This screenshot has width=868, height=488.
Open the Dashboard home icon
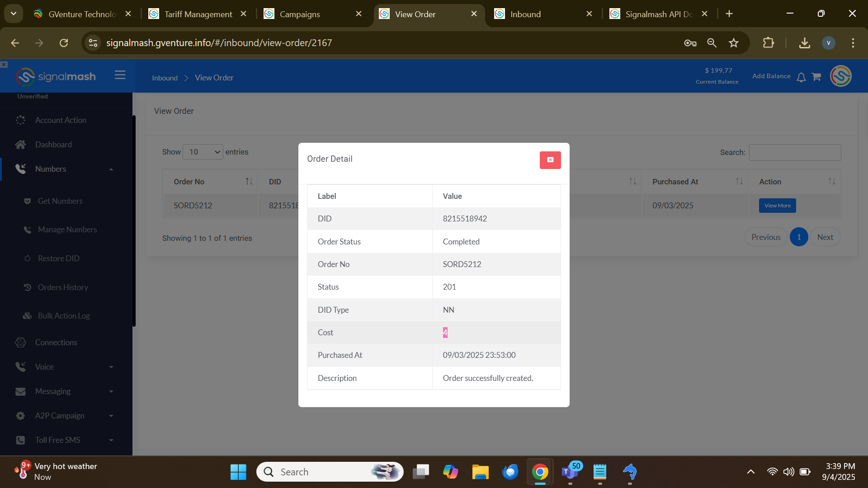20,145
